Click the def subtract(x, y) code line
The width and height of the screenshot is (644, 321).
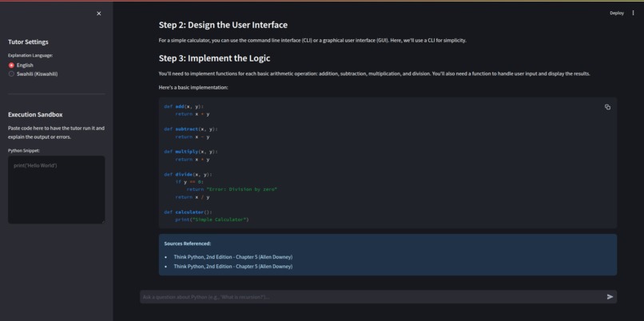click(x=191, y=129)
